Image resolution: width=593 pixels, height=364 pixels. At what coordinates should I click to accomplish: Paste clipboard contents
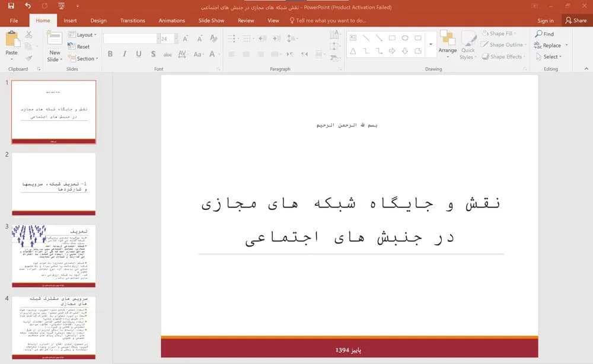pos(12,46)
